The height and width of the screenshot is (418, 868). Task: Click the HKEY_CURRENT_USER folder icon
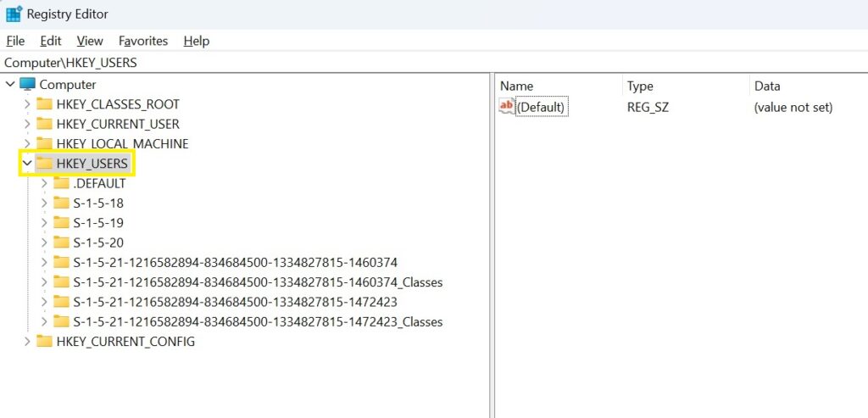point(44,124)
